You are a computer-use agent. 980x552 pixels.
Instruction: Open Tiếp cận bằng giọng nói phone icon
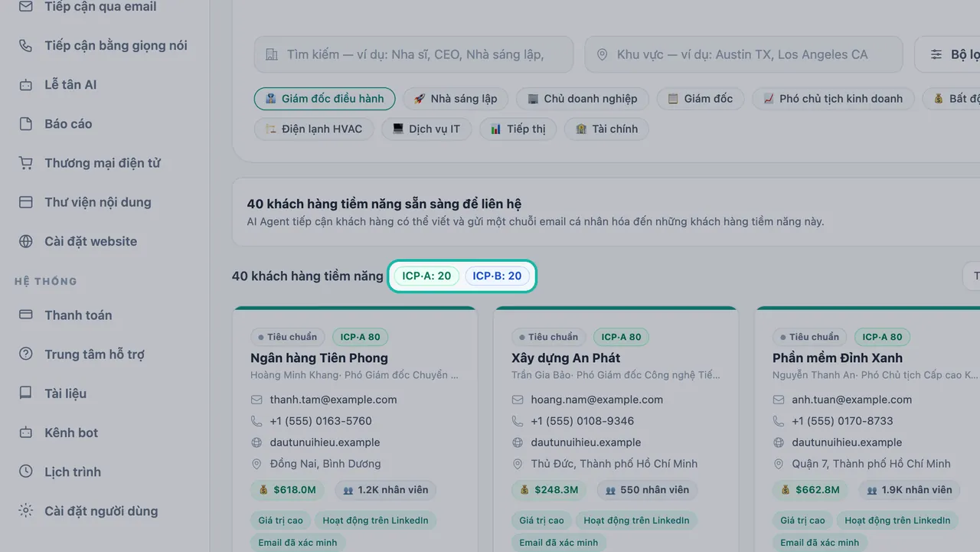pos(26,46)
